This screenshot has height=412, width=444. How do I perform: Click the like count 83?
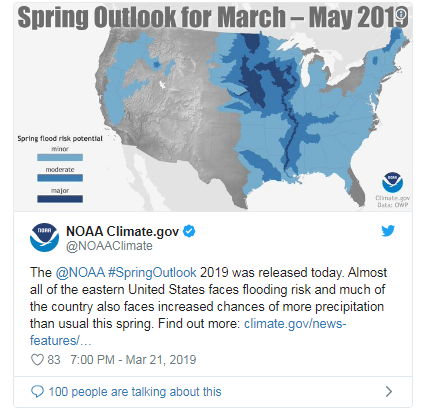[54, 360]
